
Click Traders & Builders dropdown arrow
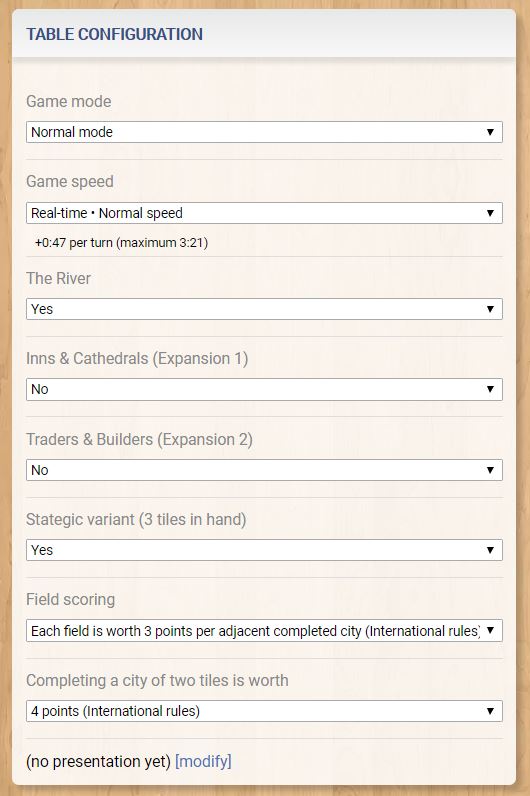[x=490, y=470]
